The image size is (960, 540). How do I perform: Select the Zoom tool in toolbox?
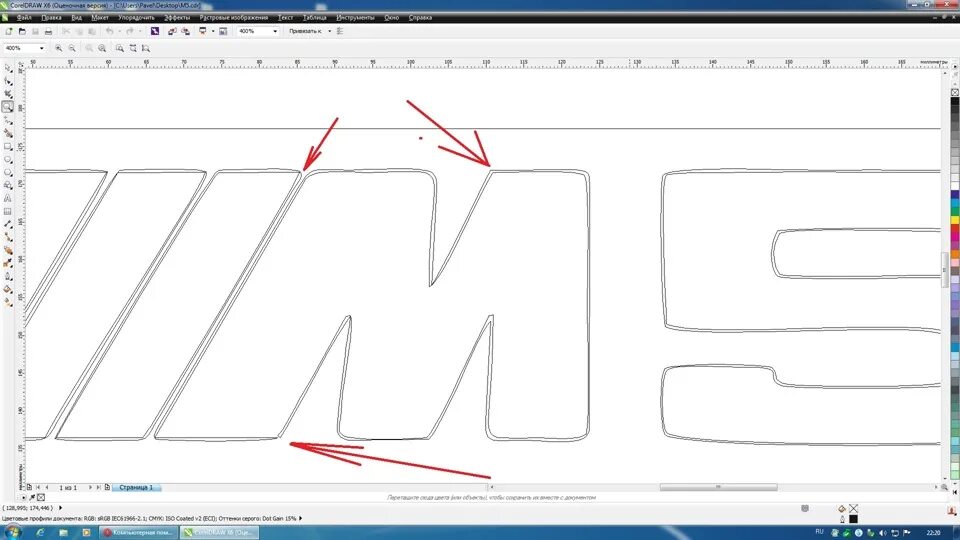tap(8, 107)
